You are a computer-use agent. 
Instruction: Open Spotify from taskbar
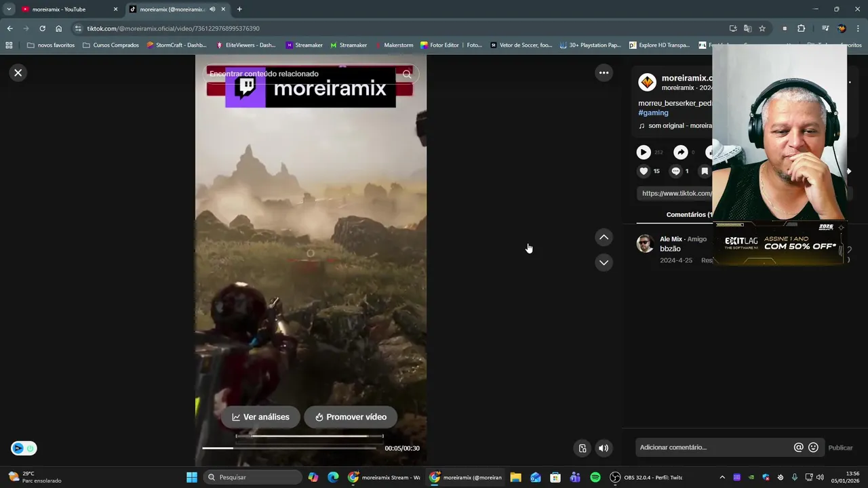595,477
